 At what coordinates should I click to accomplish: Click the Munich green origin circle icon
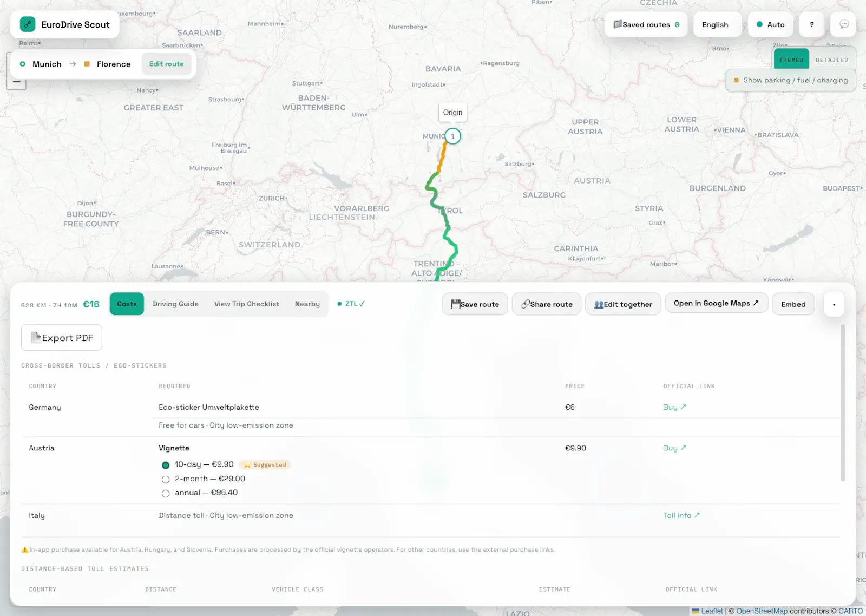[x=23, y=64]
